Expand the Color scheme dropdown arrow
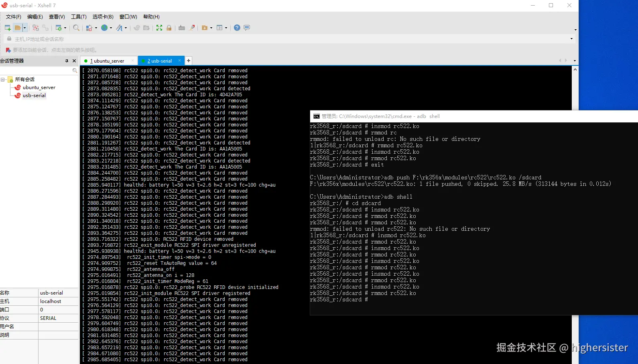Viewport: 638px width, 364px height. pos(96,28)
